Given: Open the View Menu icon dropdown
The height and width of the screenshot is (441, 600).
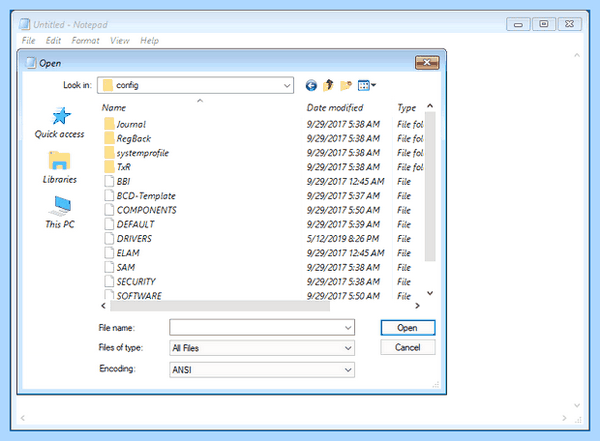Looking at the screenshot, I should tap(367, 85).
